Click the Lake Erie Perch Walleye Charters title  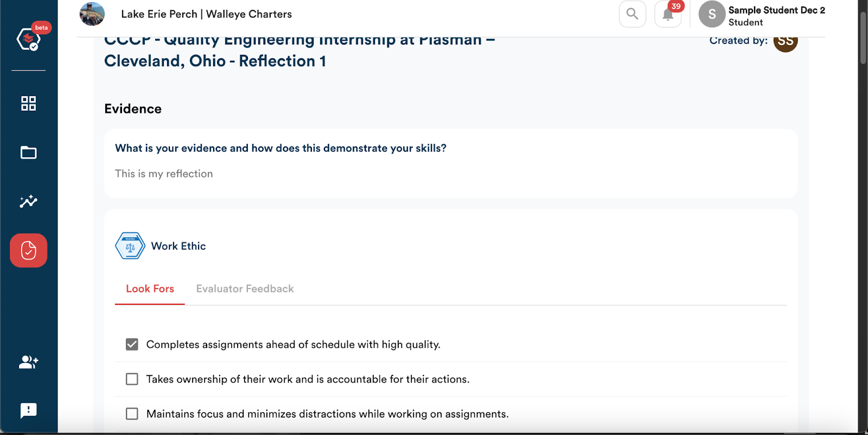[x=206, y=14]
